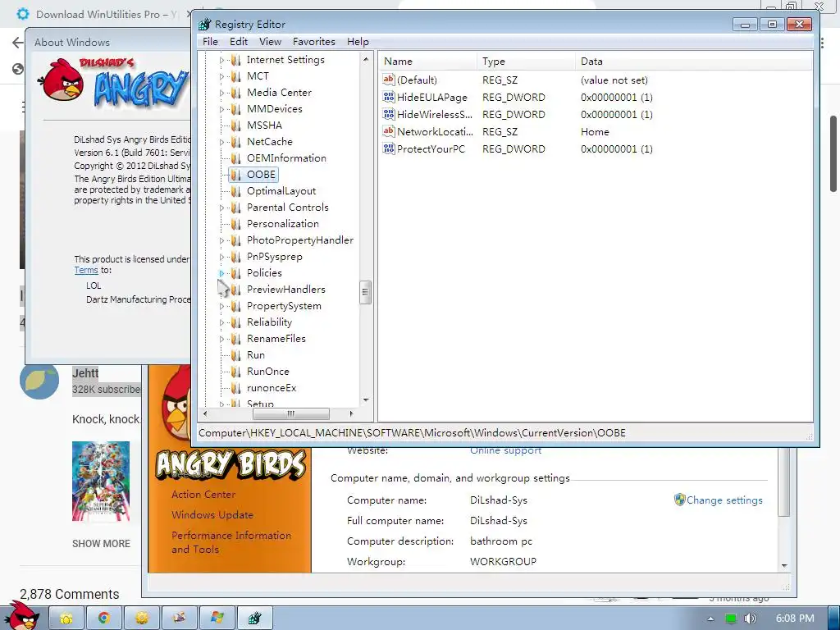Open the Favorites menu
840x630 pixels.
(314, 41)
